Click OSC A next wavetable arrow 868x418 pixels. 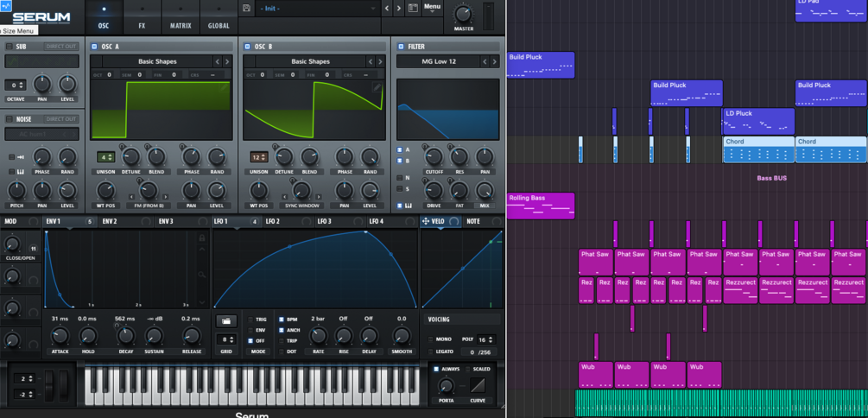229,61
